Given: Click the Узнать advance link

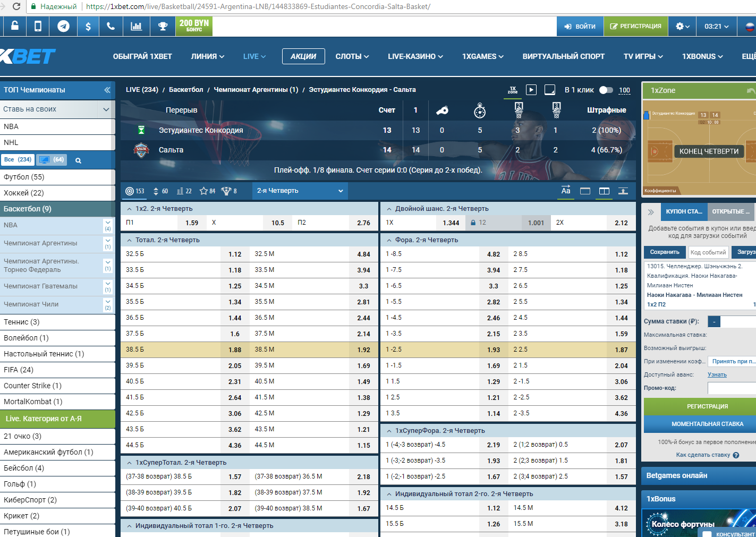Looking at the screenshot, I should point(717,375).
